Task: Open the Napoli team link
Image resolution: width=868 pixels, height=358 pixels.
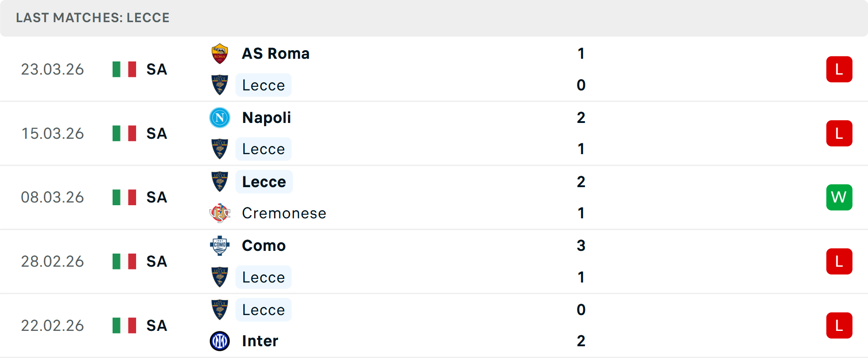Action: (x=266, y=118)
